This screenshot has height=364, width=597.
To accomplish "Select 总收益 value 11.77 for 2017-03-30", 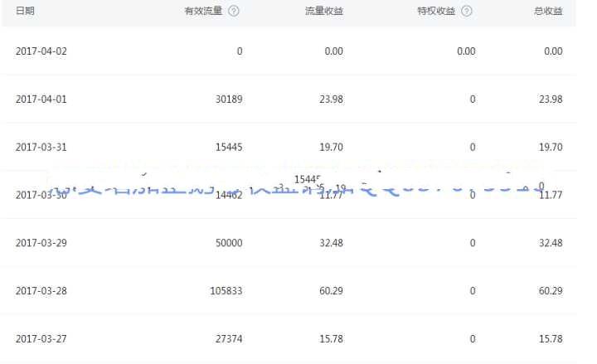I will coord(551,195).
